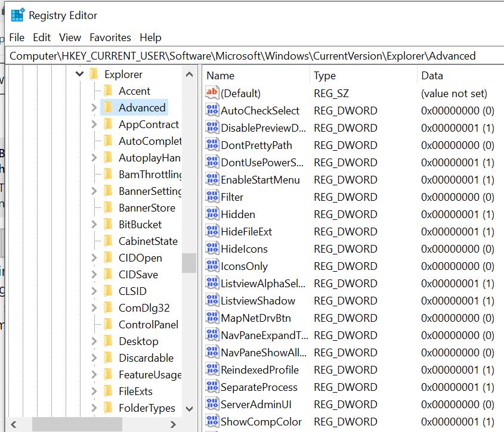This screenshot has height=432, width=504.
Task: Click the HideFileExt value name
Action: click(x=246, y=232)
